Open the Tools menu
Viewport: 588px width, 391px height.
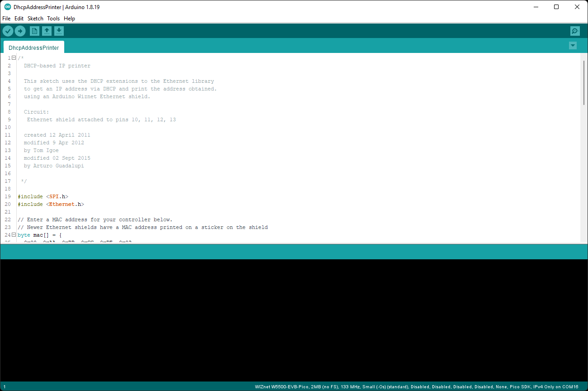pos(53,18)
